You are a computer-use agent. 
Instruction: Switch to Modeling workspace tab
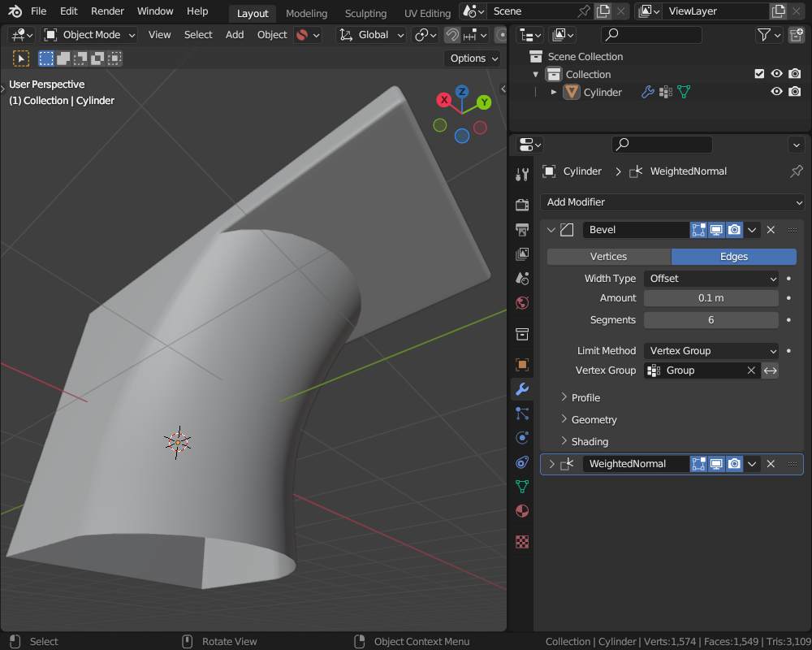[x=307, y=13]
